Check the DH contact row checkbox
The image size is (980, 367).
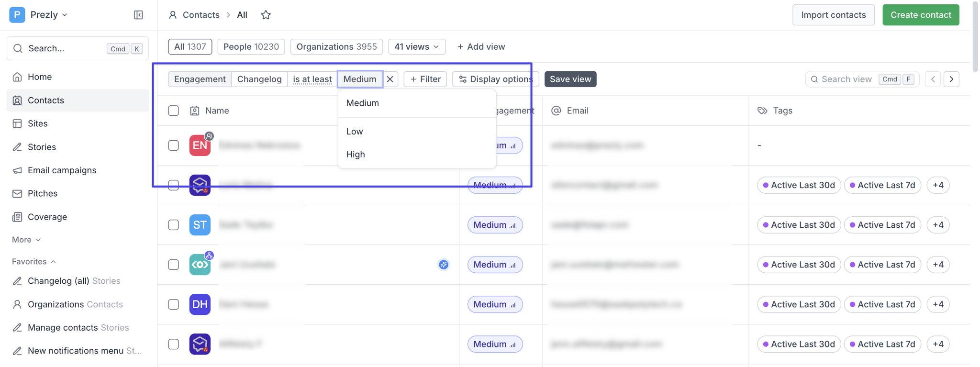pos(174,304)
